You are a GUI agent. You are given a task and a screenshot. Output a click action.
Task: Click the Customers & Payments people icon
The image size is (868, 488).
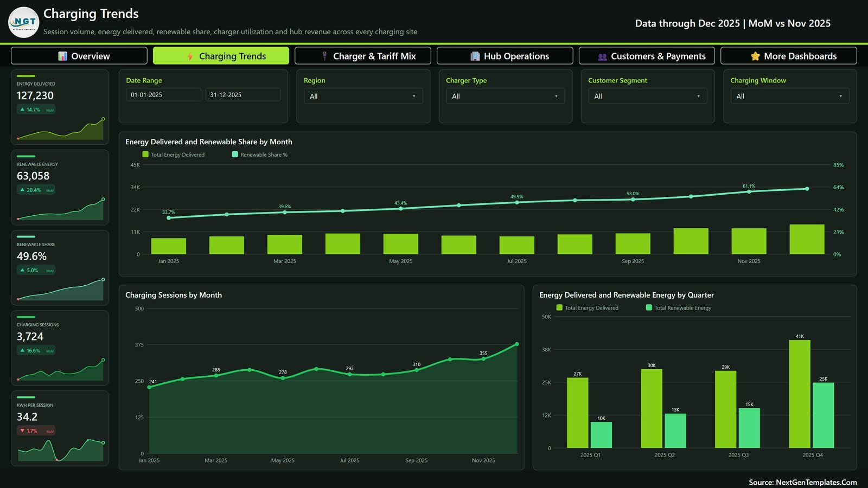pos(602,56)
